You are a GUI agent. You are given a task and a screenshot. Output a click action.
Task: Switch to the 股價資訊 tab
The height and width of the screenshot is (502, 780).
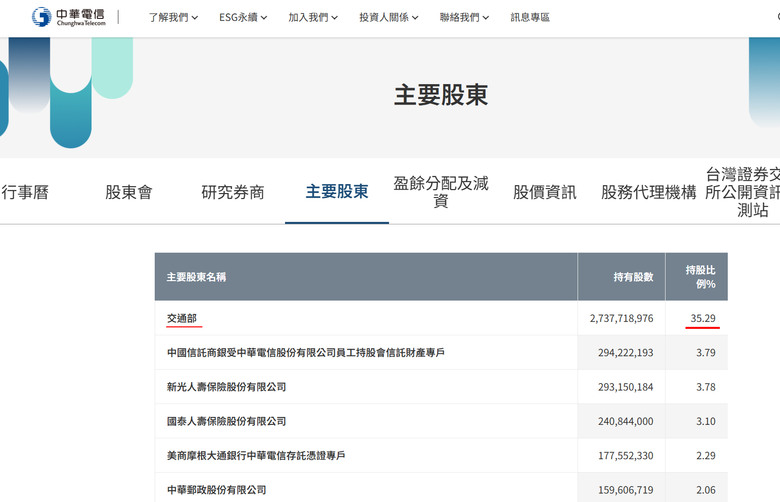pos(545,192)
